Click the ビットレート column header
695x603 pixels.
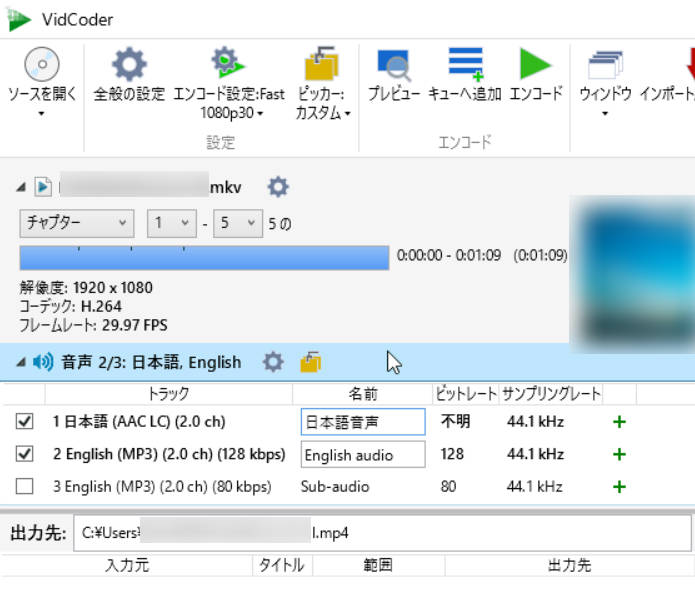pyautogui.click(x=466, y=394)
